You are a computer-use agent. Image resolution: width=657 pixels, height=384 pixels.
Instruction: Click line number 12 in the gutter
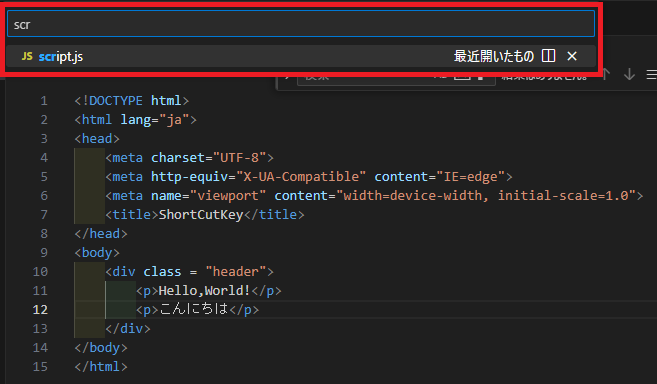40,309
